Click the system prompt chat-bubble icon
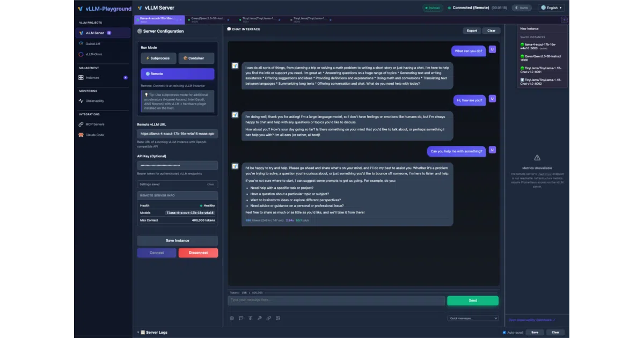 241,318
